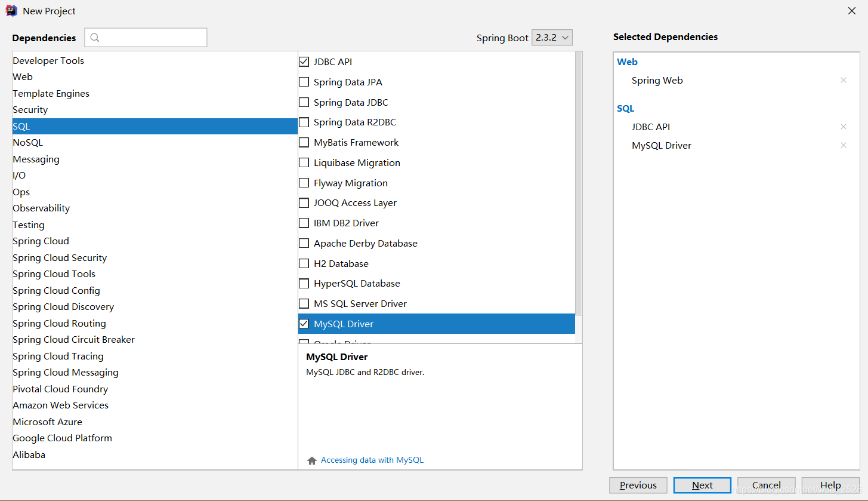Open the Pivotal Cloud Foundry category
Image resolution: width=868 pixels, height=501 pixels.
(155, 389)
